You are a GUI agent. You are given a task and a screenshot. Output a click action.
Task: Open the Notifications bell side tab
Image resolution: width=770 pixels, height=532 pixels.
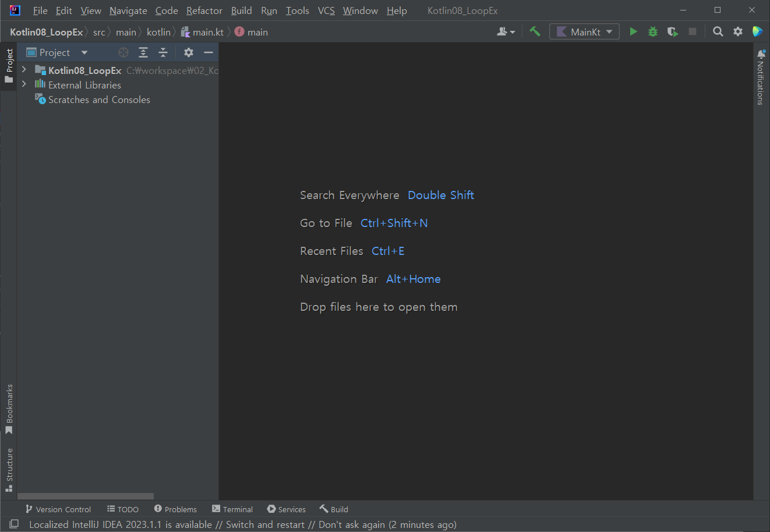(x=761, y=77)
